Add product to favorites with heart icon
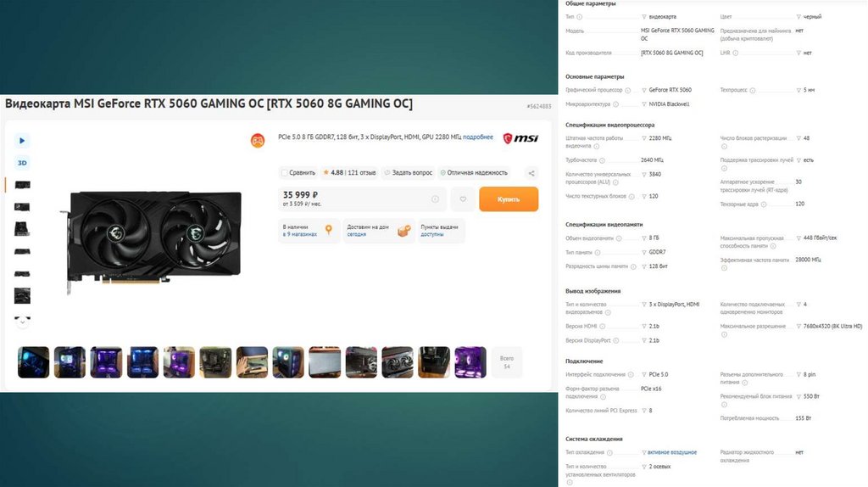Viewport: 868px width, 487px height. pos(463,199)
